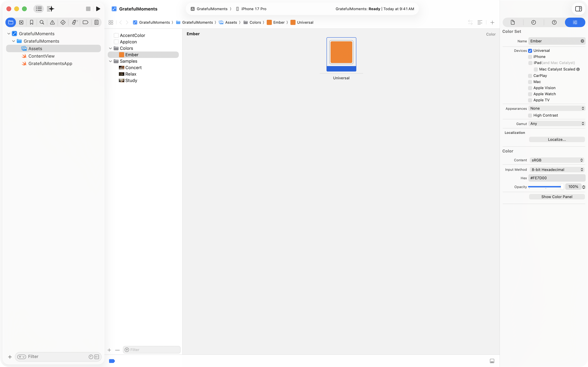Screen dimensions: 588x367
Task: Toggle the navigator sidebar list icon
Action: (x=39, y=9)
